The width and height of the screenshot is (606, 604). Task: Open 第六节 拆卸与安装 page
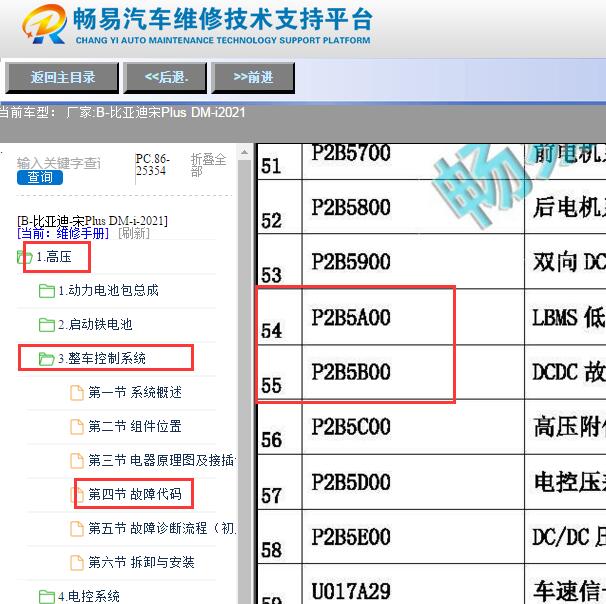pyautogui.click(x=141, y=562)
